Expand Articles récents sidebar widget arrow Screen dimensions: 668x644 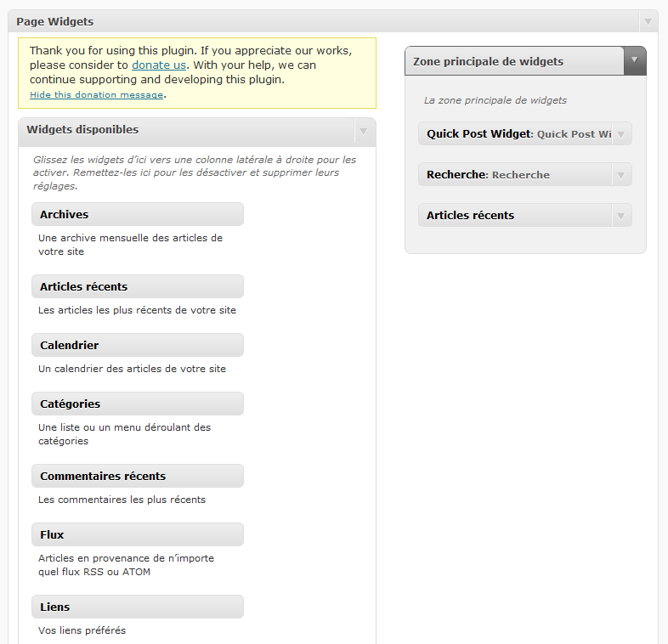pos(621,216)
